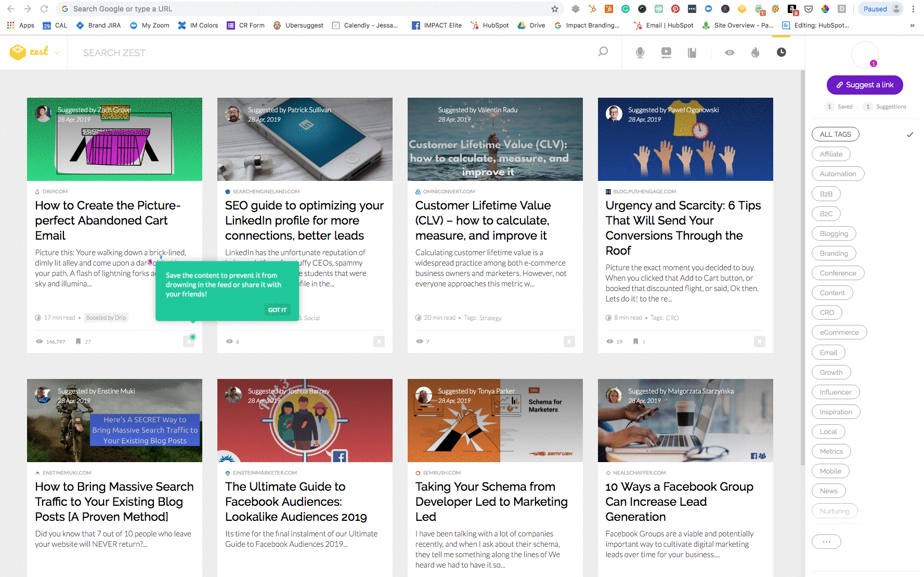
Task: Enable the Blogging tag filter
Action: 834,233
